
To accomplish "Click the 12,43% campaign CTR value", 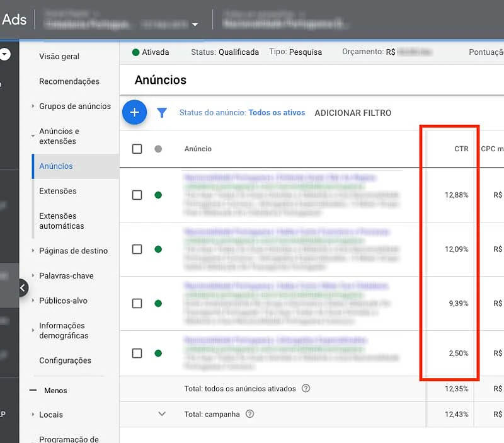I will pyautogui.click(x=456, y=414).
